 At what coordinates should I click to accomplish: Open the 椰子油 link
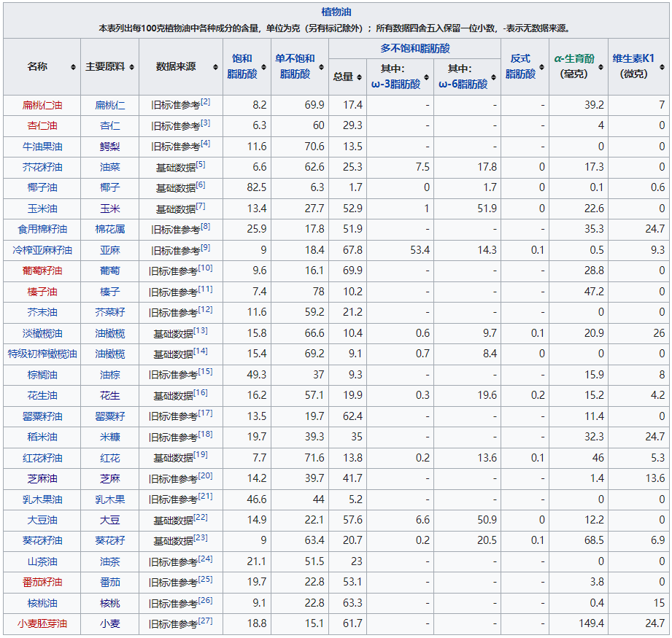42,187
